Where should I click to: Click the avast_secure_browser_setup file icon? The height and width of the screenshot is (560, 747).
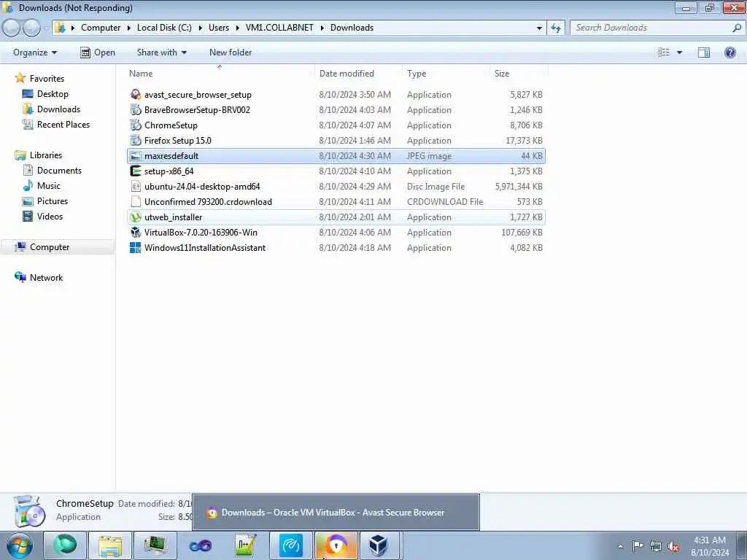(x=136, y=94)
